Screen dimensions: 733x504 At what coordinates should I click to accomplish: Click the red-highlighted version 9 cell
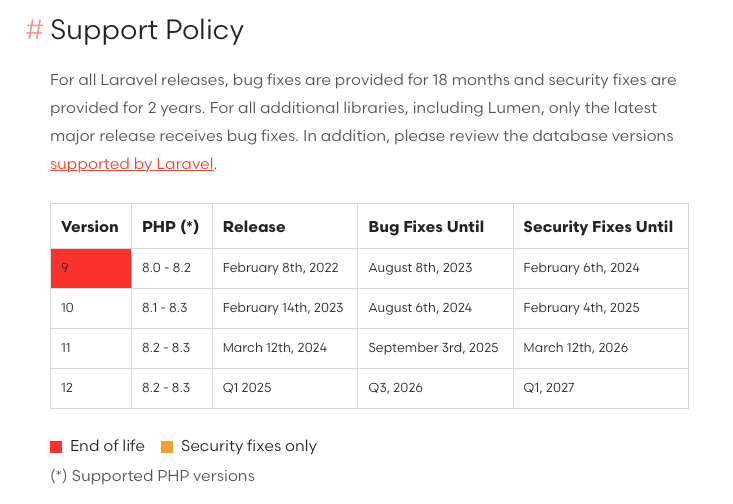(x=91, y=268)
